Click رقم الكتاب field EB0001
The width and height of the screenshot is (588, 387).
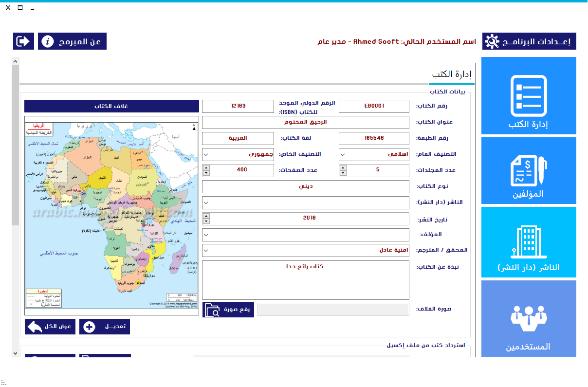point(374,106)
